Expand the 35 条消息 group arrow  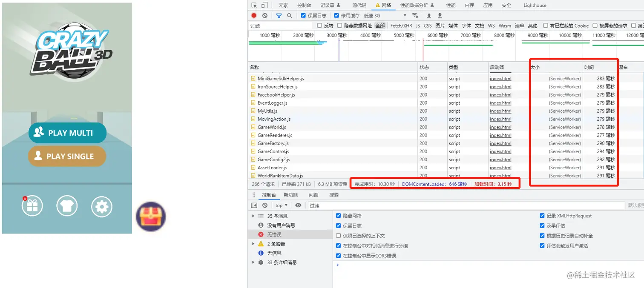click(x=254, y=216)
